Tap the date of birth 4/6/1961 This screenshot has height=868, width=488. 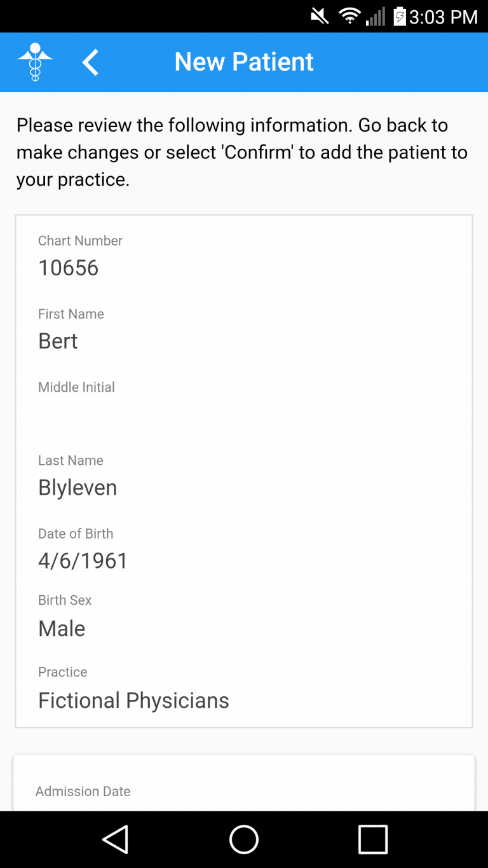[83, 560]
